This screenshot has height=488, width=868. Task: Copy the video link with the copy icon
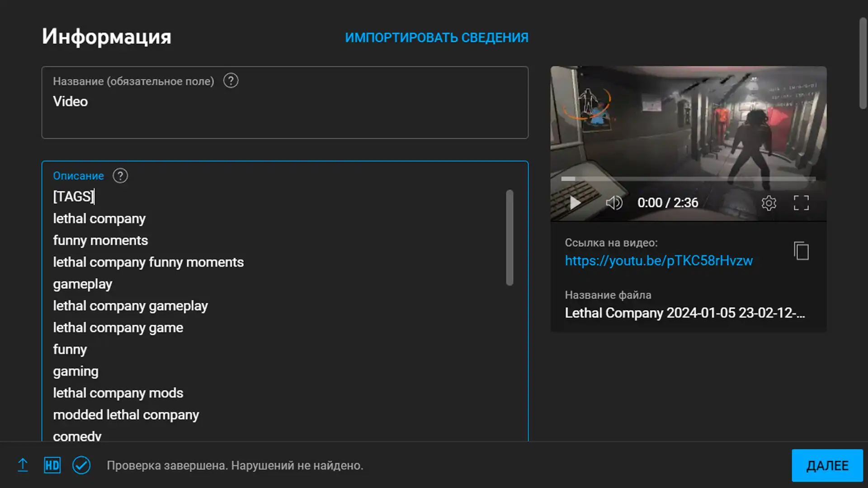click(x=801, y=251)
